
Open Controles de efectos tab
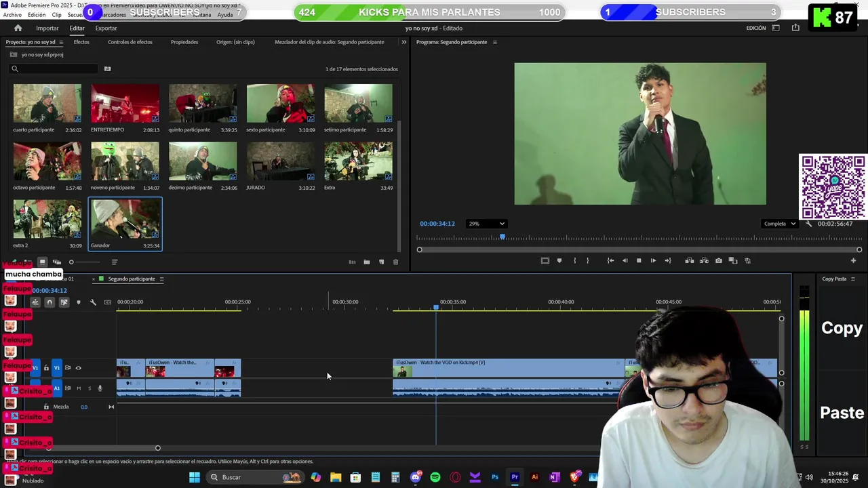click(x=130, y=42)
